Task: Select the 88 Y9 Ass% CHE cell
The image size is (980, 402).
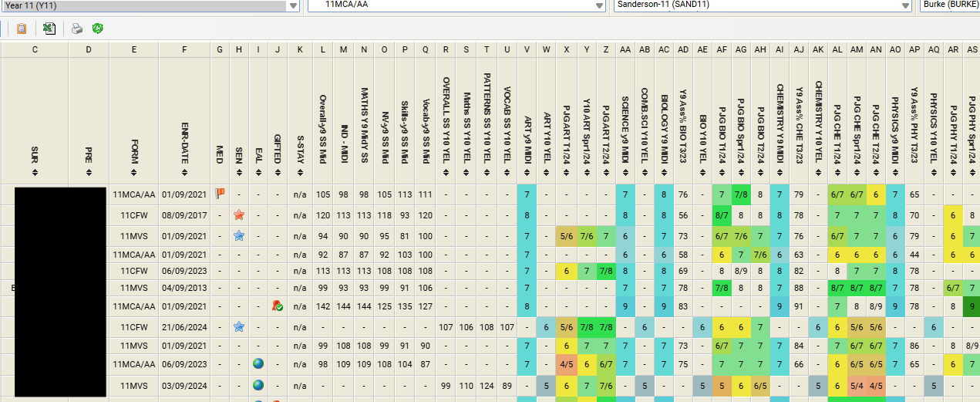Action: pyautogui.click(x=799, y=287)
